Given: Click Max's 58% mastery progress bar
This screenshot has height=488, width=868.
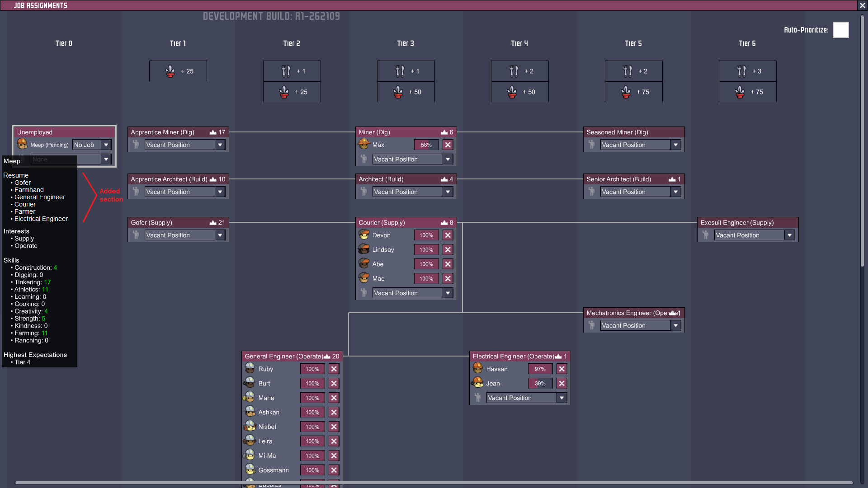Looking at the screenshot, I should [x=426, y=145].
